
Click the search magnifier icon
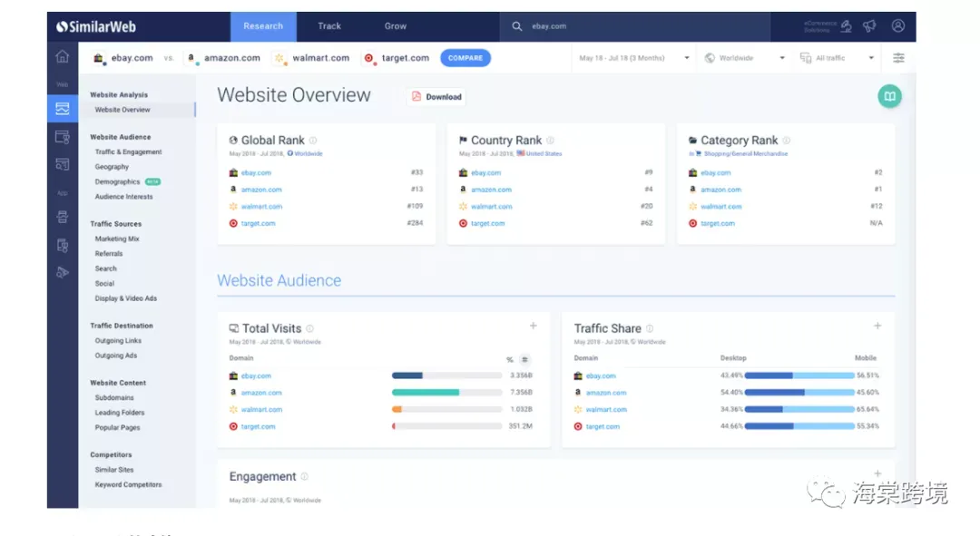pyautogui.click(x=517, y=26)
